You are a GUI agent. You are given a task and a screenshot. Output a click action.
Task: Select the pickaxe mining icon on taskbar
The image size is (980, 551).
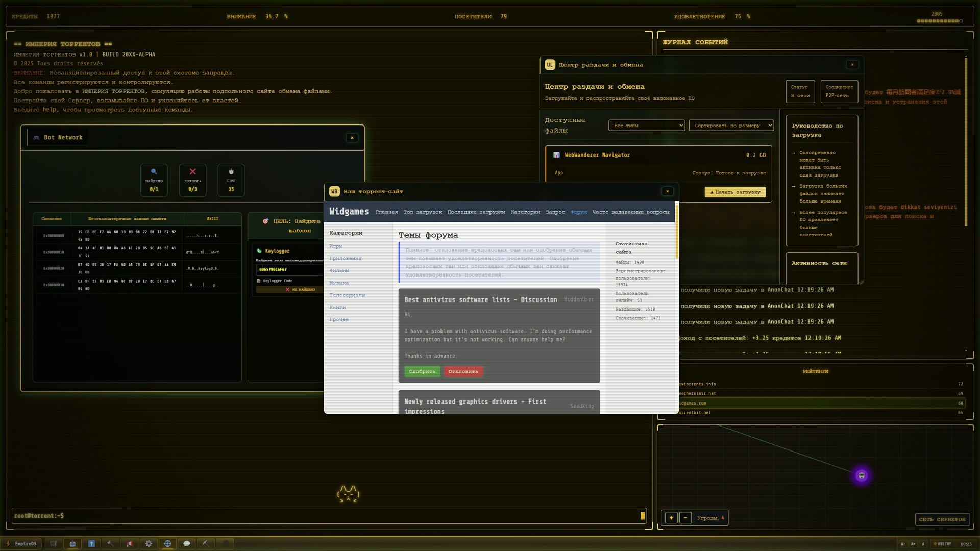pos(206,543)
